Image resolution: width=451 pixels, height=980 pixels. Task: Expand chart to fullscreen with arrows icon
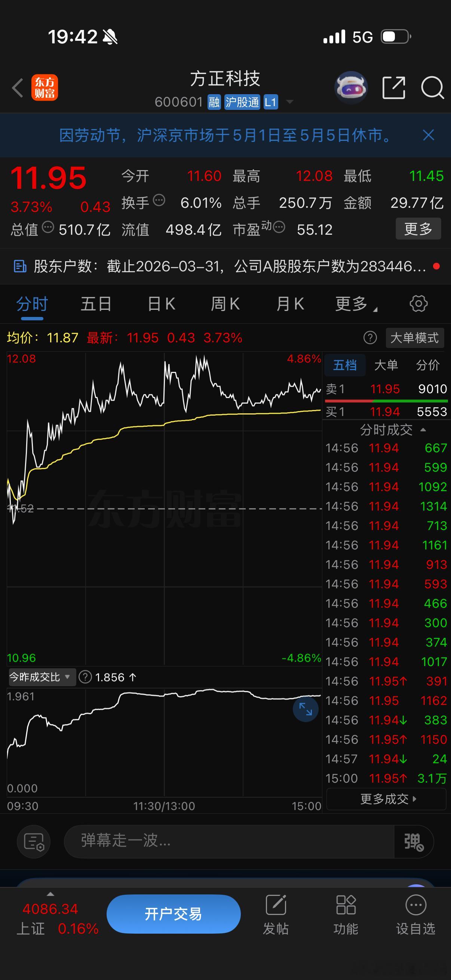(306, 709)
